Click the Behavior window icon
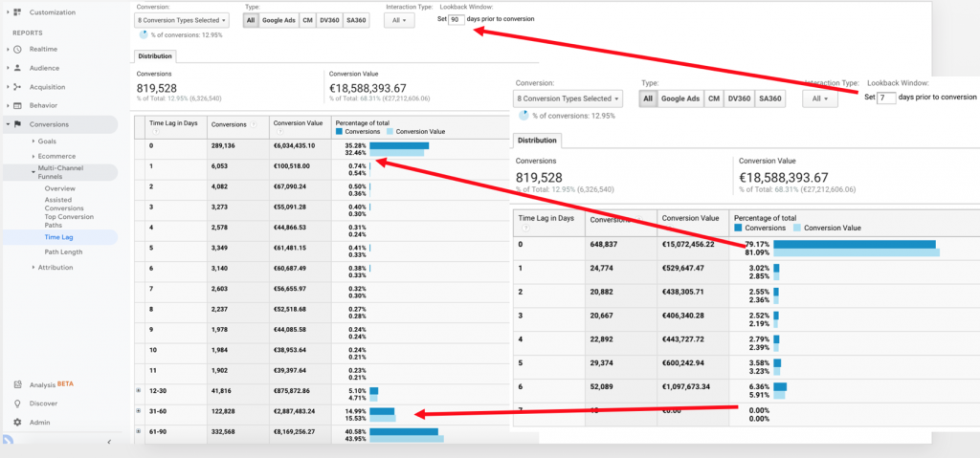980x458 pixels. click(x=17, y=105)
